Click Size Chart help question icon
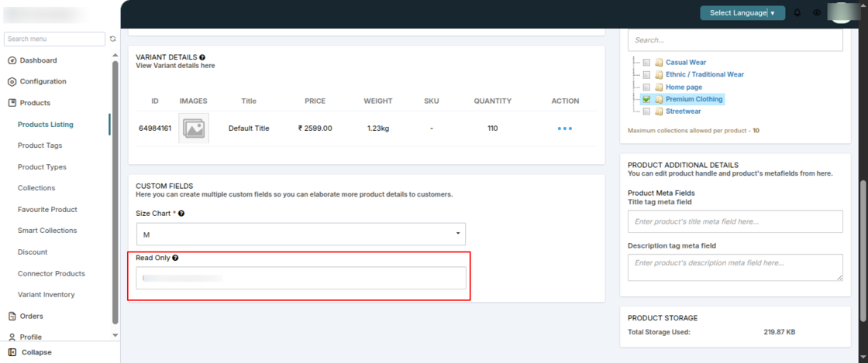868x363 pixels. tap(181, 214)
